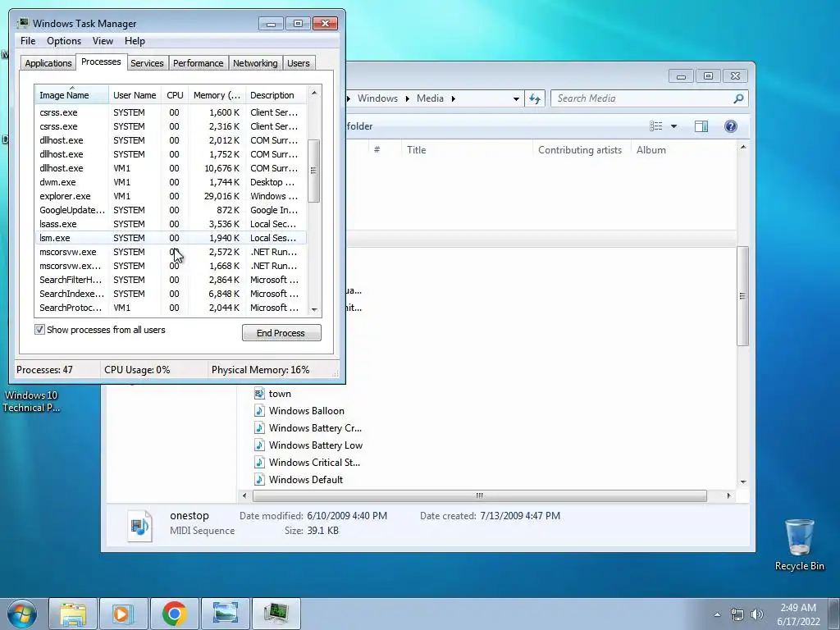Click the Title column header in Explorer

tap(467, 150)
